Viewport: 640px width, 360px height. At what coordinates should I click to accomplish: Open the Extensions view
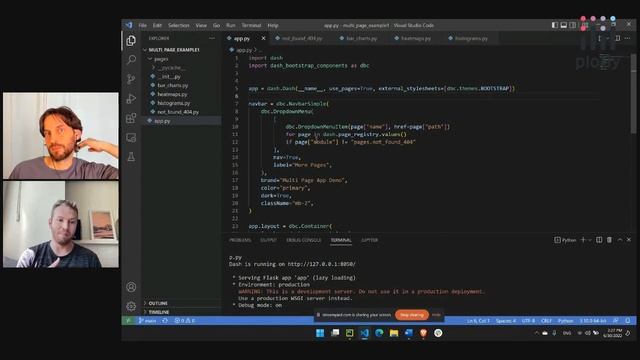(131, 118)
